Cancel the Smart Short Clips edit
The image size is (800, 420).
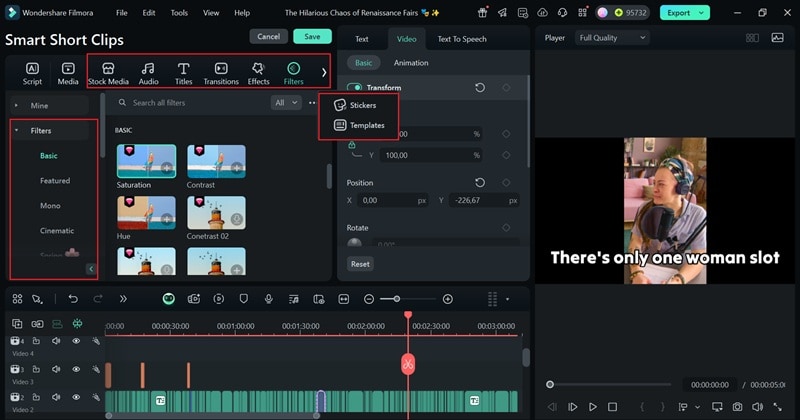tap(268, 36)
